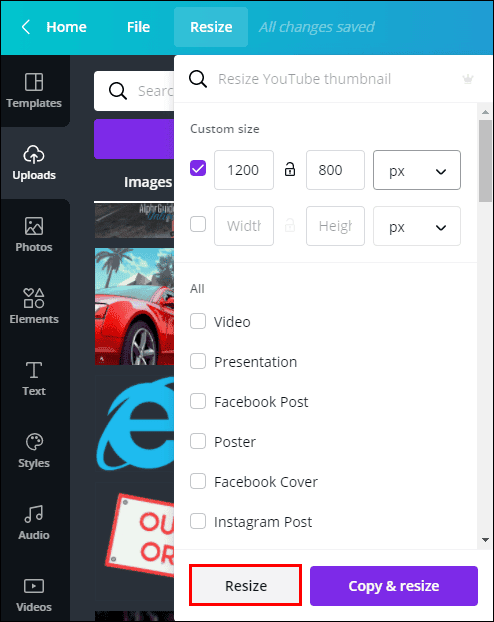Click the Resize button at panel bottom
The width and height of the screenshot is (494, 622).
click(x=246, y=586)
